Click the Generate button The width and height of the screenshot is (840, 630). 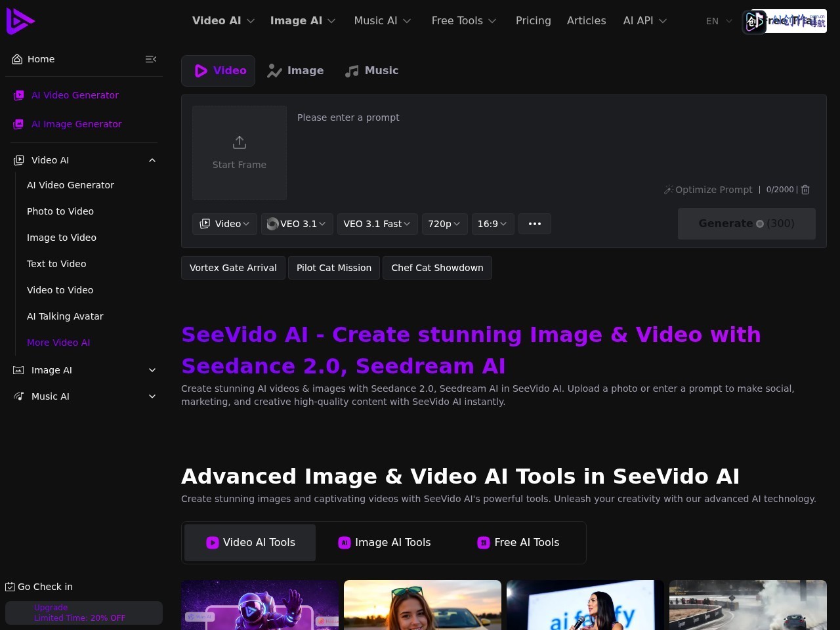click(x=747, y=224)
